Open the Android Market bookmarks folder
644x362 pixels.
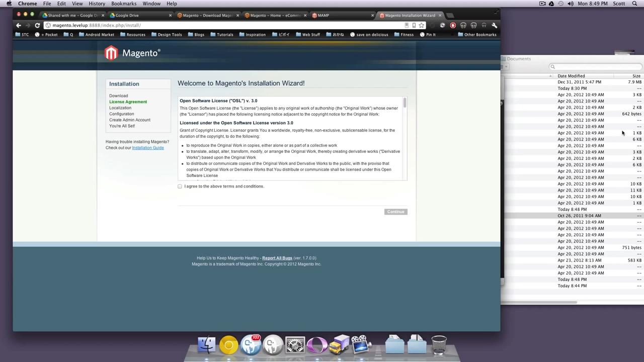[x=97, y=35]
